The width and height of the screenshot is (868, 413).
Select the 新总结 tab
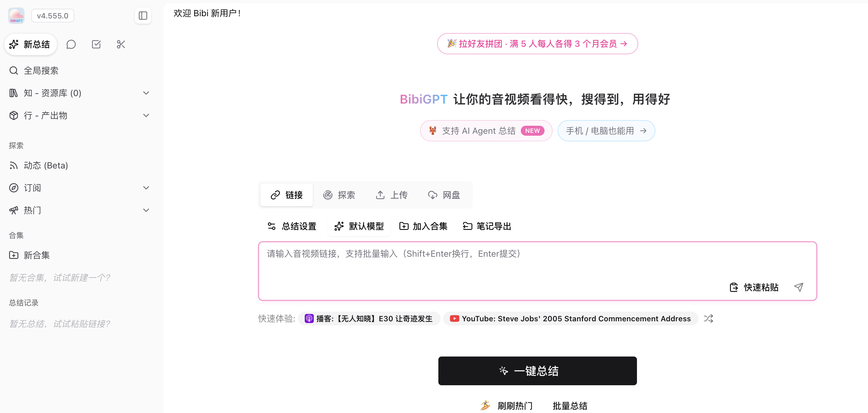30,44
